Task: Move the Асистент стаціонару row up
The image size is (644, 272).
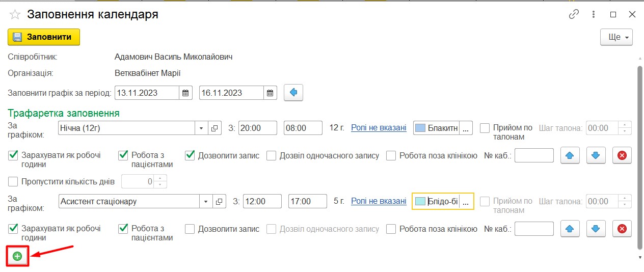Action: click(570, 229)
